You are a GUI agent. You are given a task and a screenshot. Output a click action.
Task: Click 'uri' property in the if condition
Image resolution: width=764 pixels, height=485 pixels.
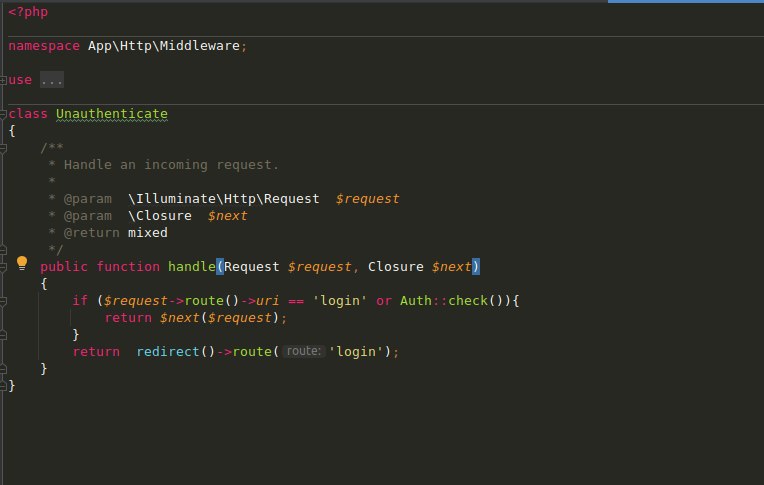(x=267, y=301)
